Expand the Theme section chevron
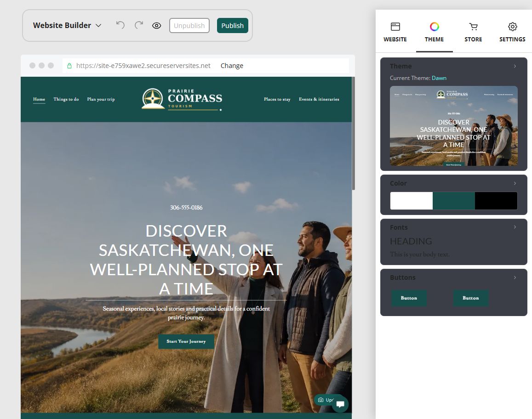Viewport: 532px width, 419px height. pos(515,66)
